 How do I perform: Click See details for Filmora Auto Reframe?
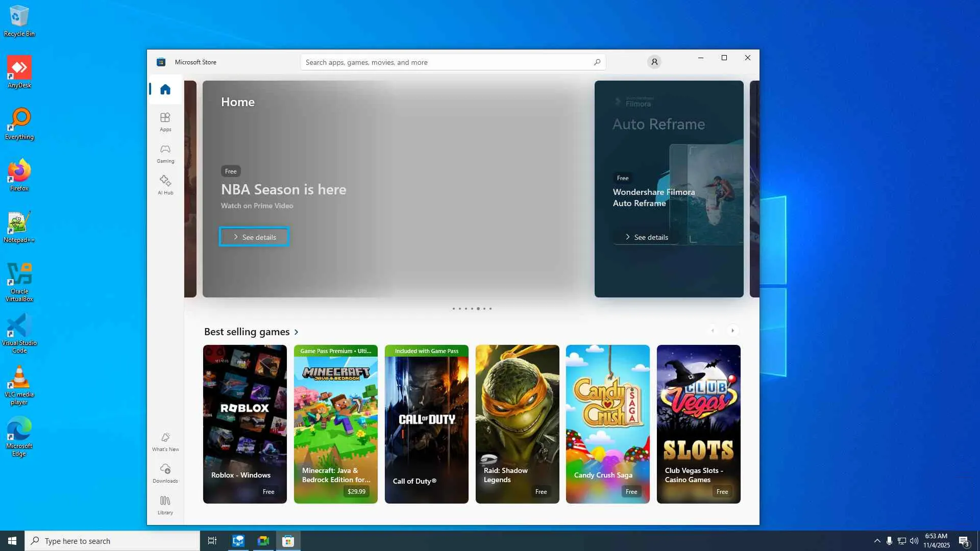646,237
